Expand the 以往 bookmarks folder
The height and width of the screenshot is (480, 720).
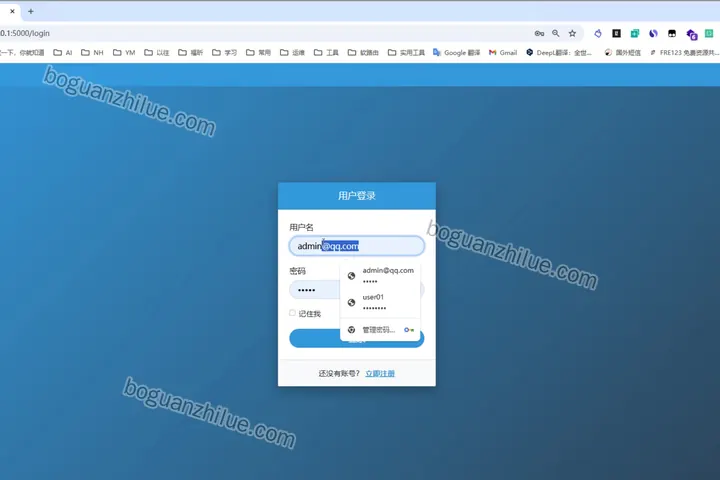tap(157, 53)
